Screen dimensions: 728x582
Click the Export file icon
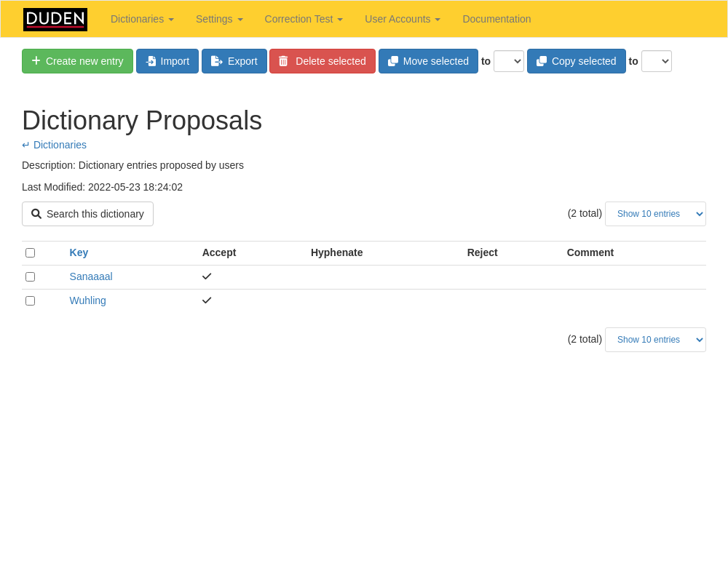click(x=216, y=61)
